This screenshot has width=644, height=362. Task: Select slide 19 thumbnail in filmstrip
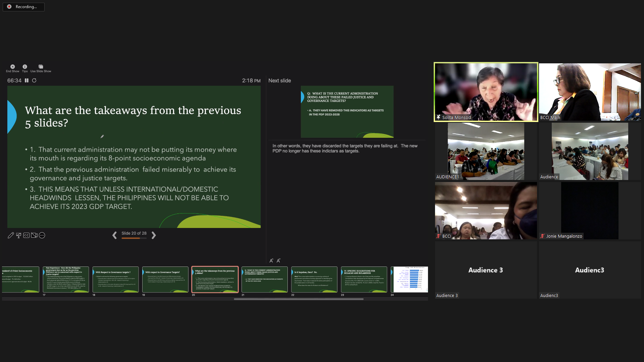pos(165,280)
